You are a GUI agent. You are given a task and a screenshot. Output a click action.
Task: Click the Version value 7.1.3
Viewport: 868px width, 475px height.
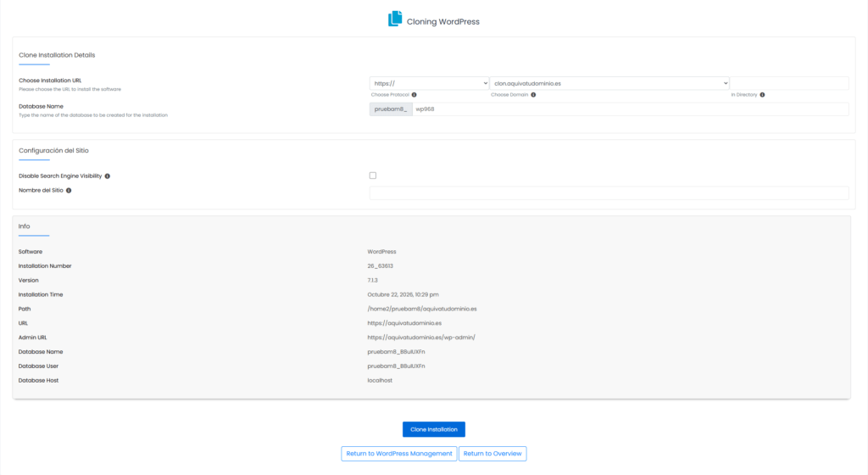point(373,280)
